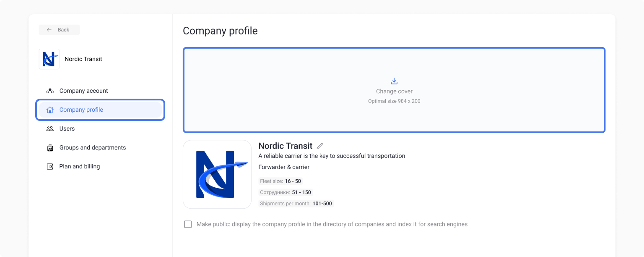Enable the Make public checkbox
Screen dimensions: 644x257
tap(188, 224)
